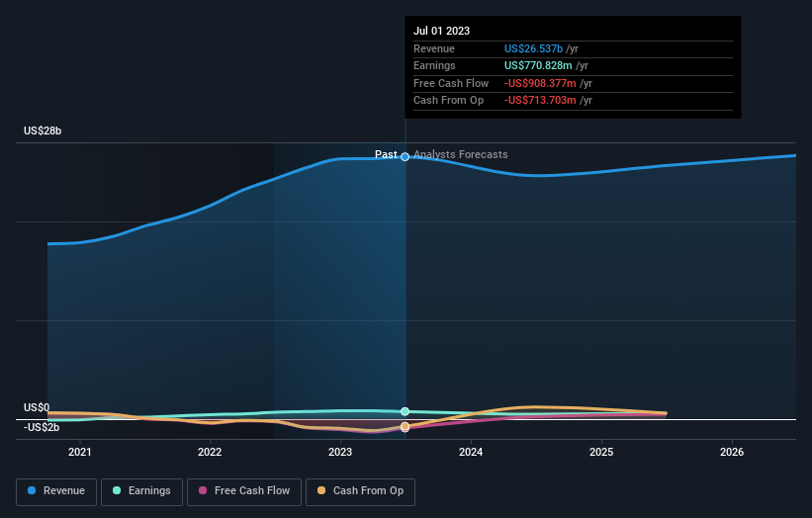
Task: Toggle the Earnings legend button
Action: (x=141, y=491)
